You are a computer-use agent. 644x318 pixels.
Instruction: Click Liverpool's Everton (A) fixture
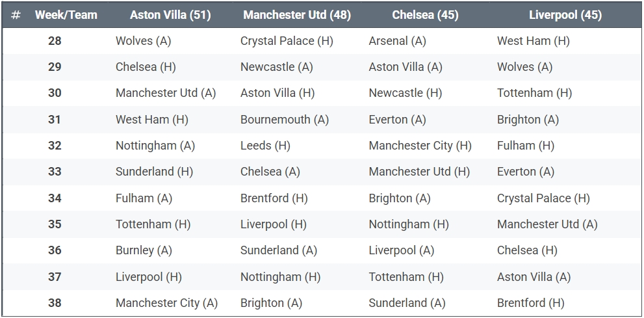pyautogui.click(x=526, y=172)
